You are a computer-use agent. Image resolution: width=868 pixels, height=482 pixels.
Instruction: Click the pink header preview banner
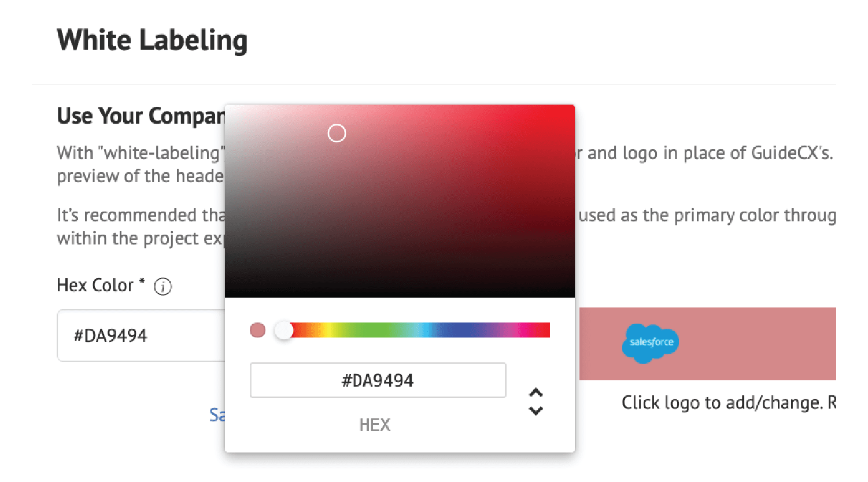pos(707,344)
